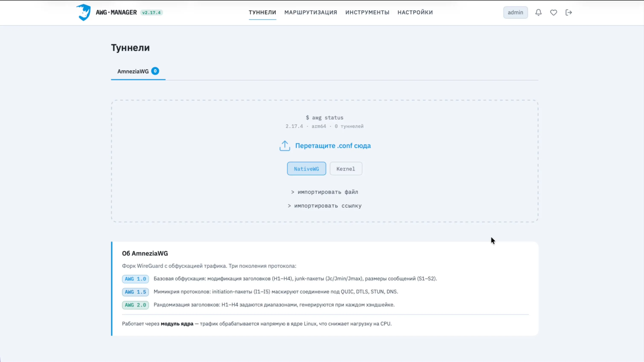Click Перетащите .conf сюда text
Screen dimensions: 644x362
[333, 145]
